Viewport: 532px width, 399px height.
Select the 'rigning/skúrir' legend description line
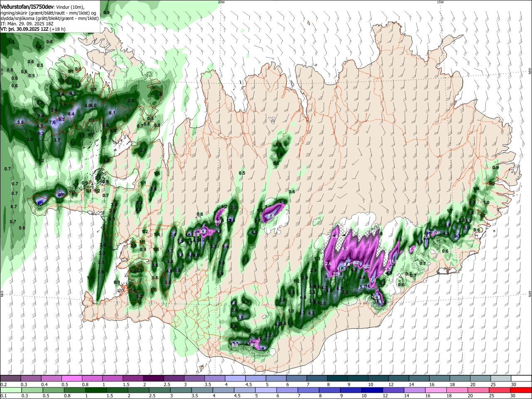[x=48, y=13]
